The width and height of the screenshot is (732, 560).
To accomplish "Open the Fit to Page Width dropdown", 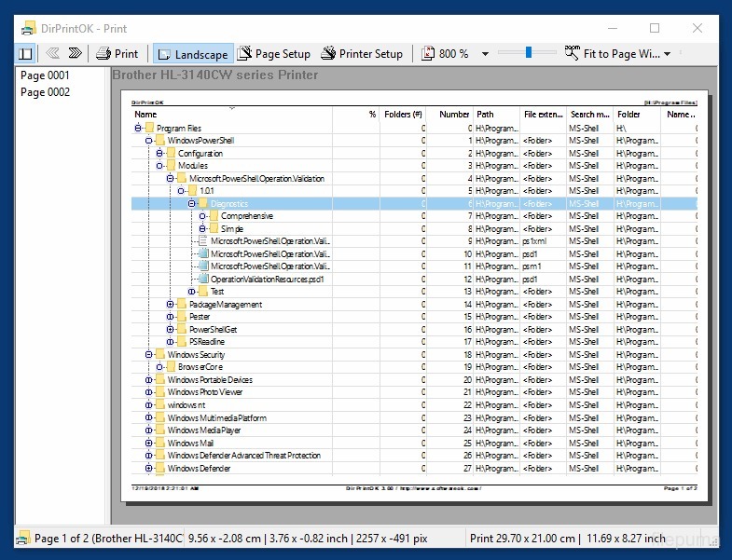I will pos(667,54).
